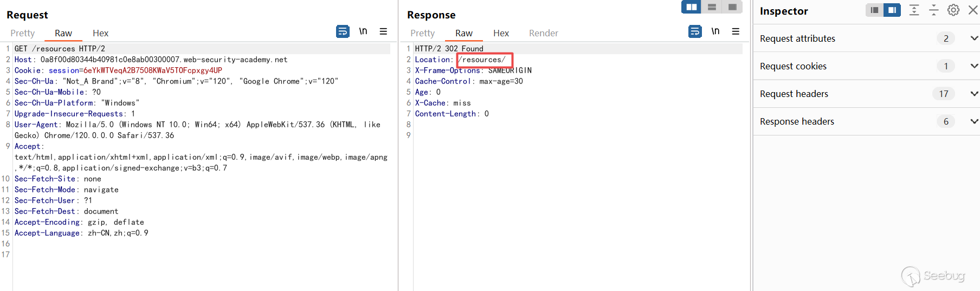Toggle word wrap icon in Response panel

pos(695,31)
